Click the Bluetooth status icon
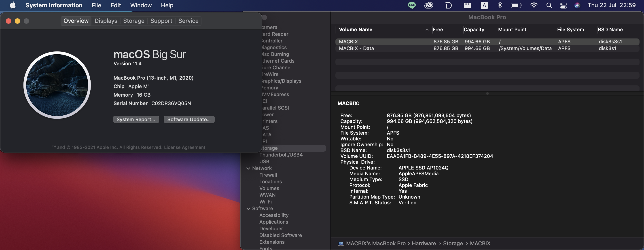 499,5
